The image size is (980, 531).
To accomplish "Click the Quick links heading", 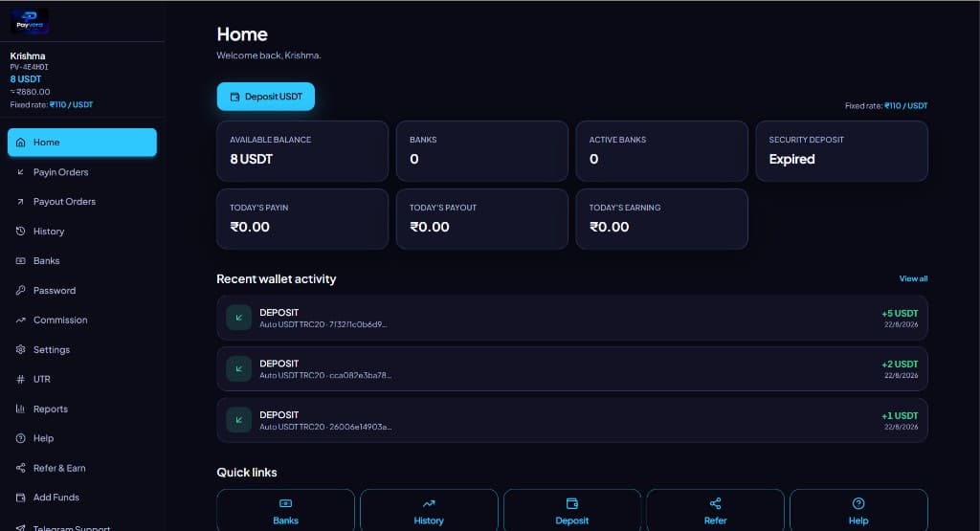I will pyautogui.click(x=247, y=473).
